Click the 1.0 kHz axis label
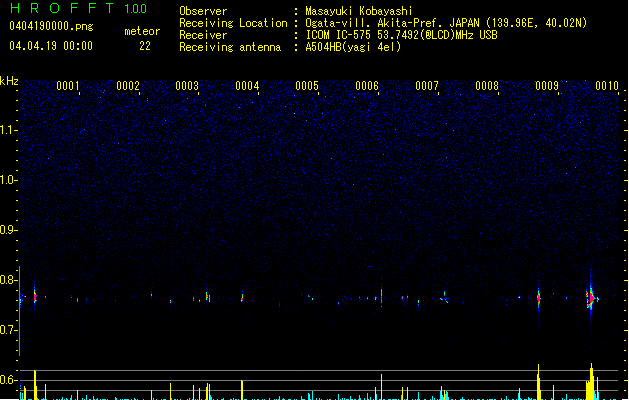Image resolution: width=629 pixels, height=400 pixels. (8, 180)
